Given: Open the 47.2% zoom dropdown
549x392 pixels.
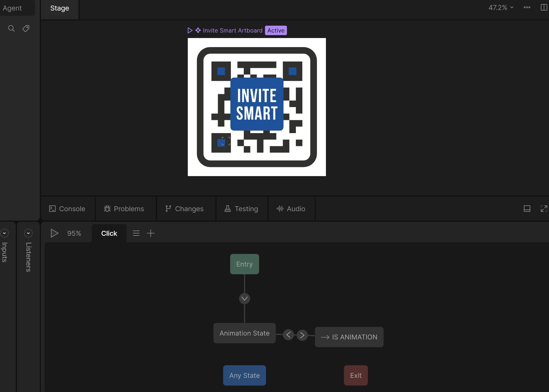Looking at the screenshot, I should click(x=501, y=8).
